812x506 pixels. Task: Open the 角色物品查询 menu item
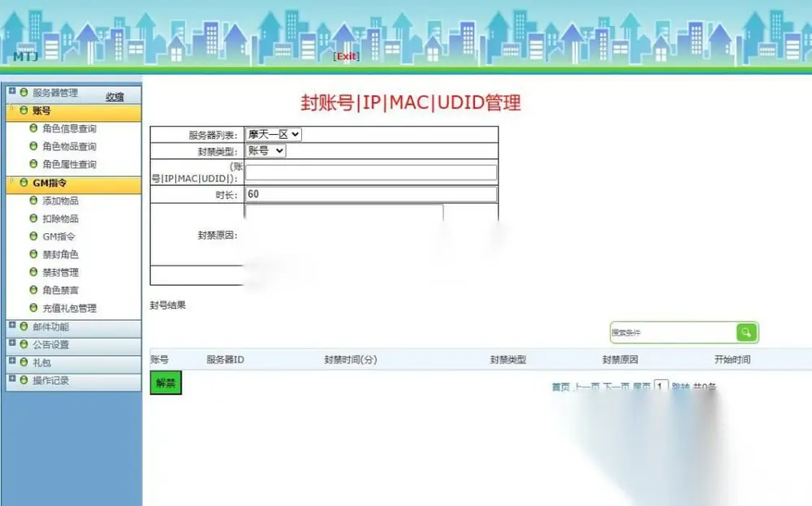(x=69, y=146)
